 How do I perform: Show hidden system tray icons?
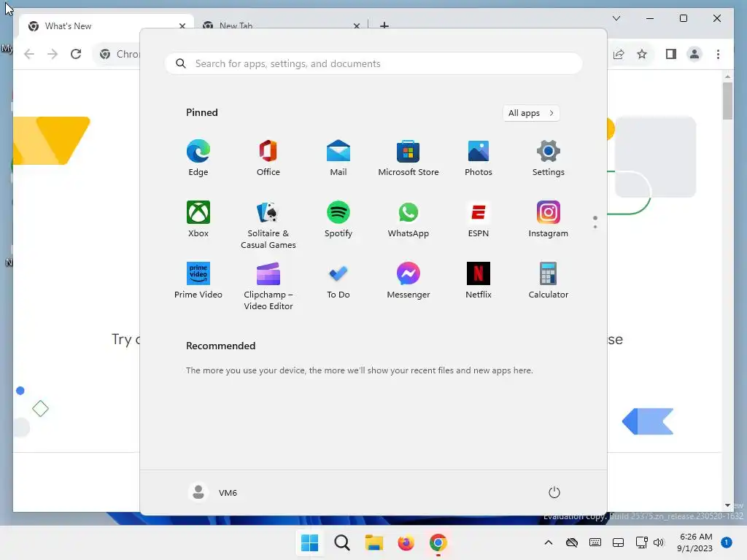(x=549, y=542)
